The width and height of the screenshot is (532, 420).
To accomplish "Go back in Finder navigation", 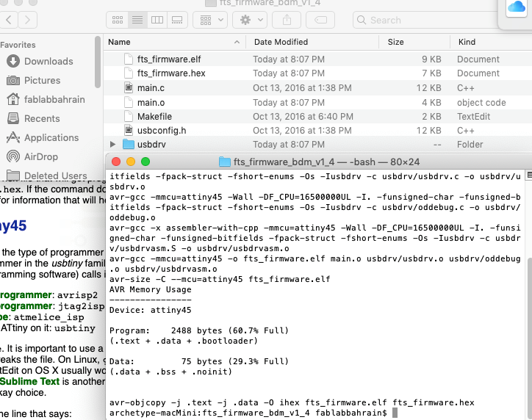I will pyautogui.click(x=9, y=20).
